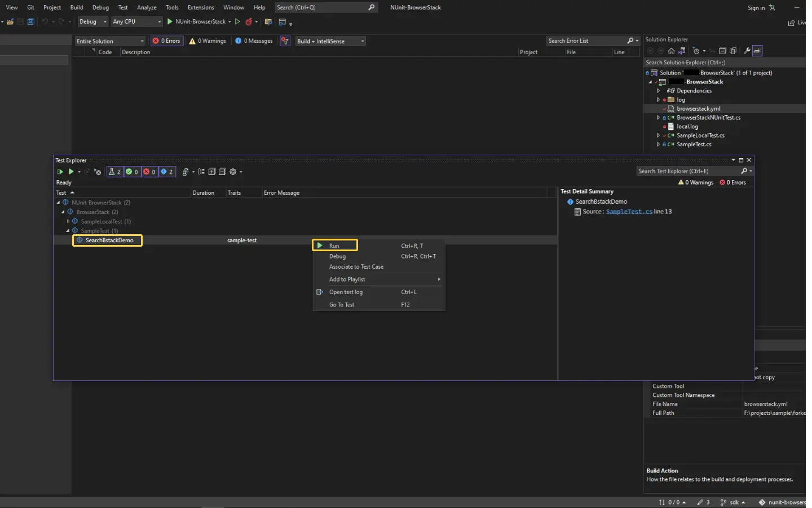Click Collapse All icon in Solution Explorer
Image resolution: width=812 pixels, height=508 pixels.
pyautogui.click(x=722, y=51)
